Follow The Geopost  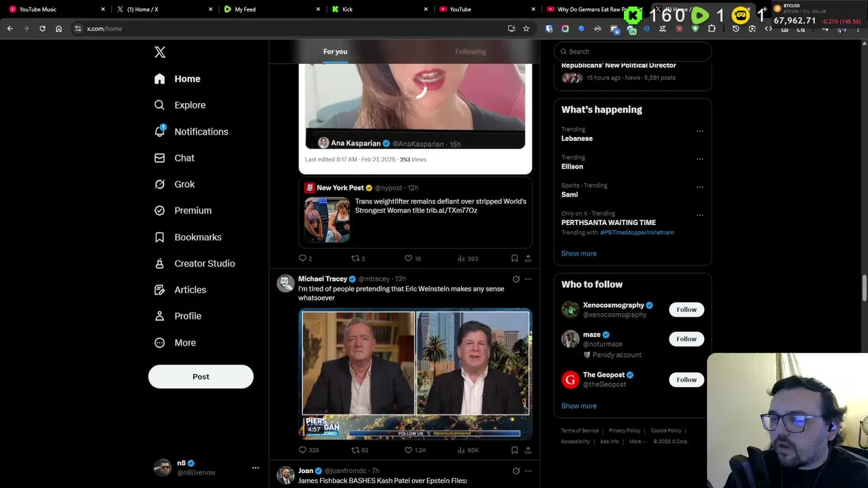pyautogui.click(x=686, y=380)
